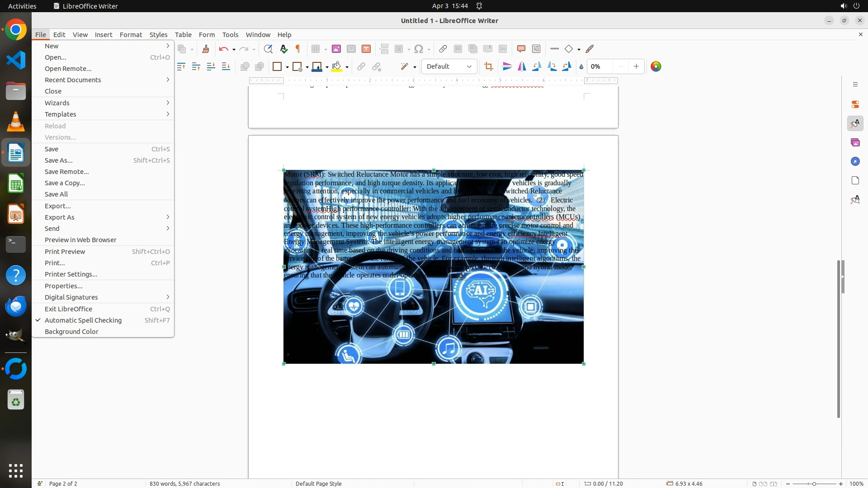
Task: Click the Insert Text Box icon
Action: click(x=366, y=49)
